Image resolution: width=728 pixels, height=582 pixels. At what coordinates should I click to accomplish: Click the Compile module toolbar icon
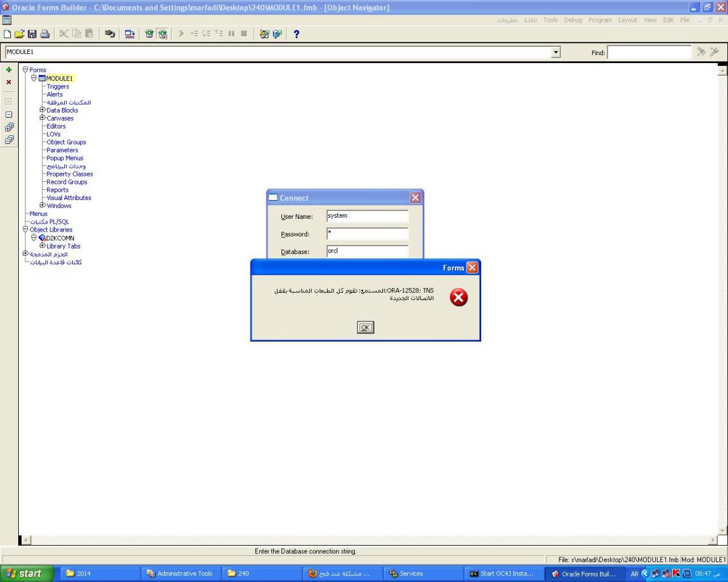click(129, 34)
